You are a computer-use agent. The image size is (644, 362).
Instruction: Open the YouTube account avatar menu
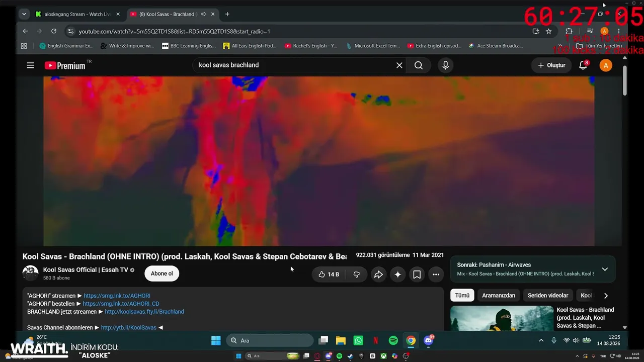(606, 65)
